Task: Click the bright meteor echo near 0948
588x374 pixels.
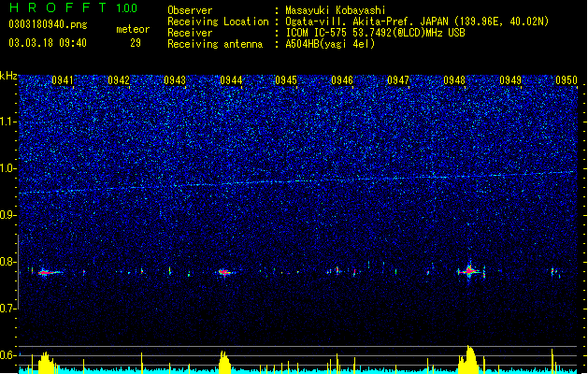Action: click(469, 271)
